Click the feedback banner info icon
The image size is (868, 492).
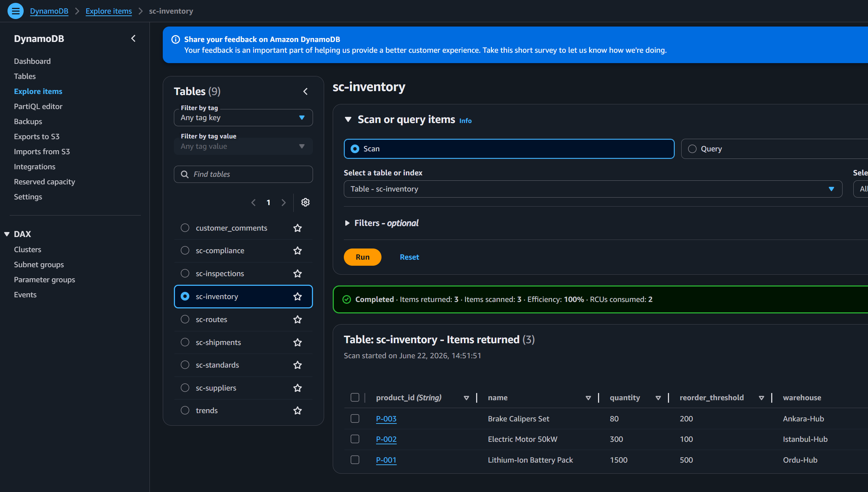176,39
